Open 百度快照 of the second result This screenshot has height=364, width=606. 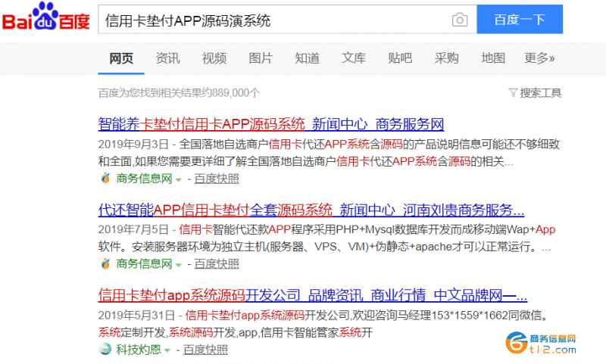tap(217, 264)
